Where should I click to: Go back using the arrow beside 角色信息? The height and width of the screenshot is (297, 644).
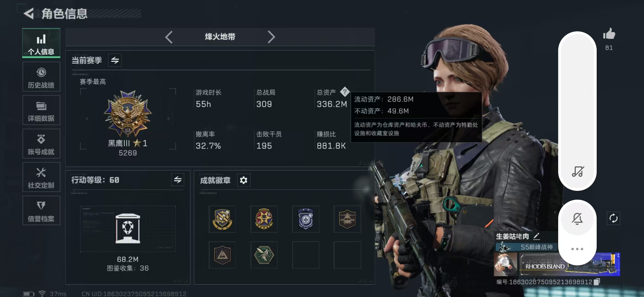[x=29, y=13]
